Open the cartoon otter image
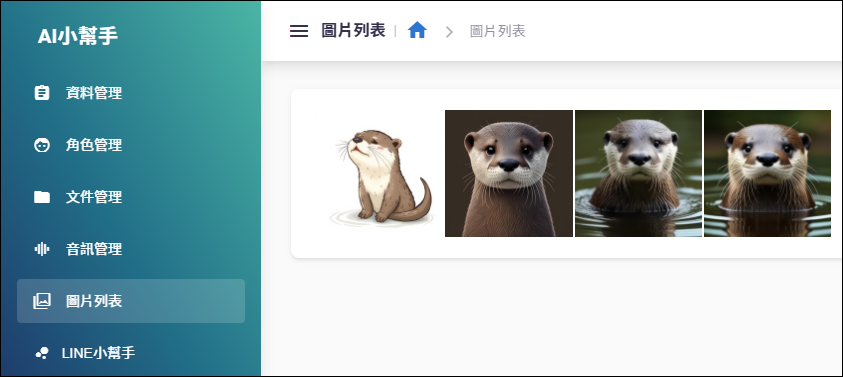This screenshot has width=843, height=377. (380, 173)
